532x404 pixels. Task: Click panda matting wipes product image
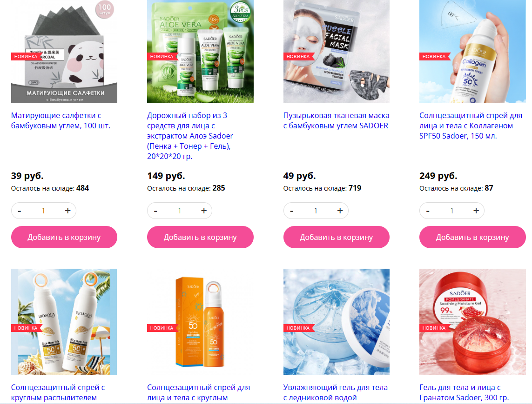[64, 52]
